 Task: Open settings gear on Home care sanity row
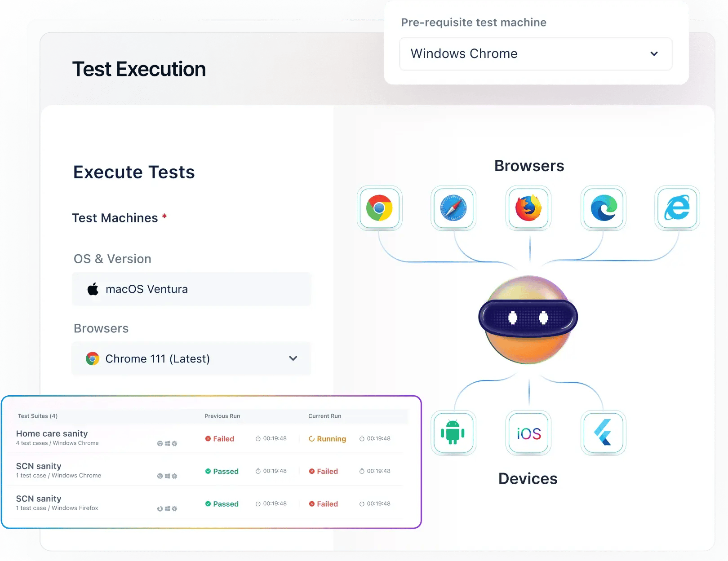[174, 443]
